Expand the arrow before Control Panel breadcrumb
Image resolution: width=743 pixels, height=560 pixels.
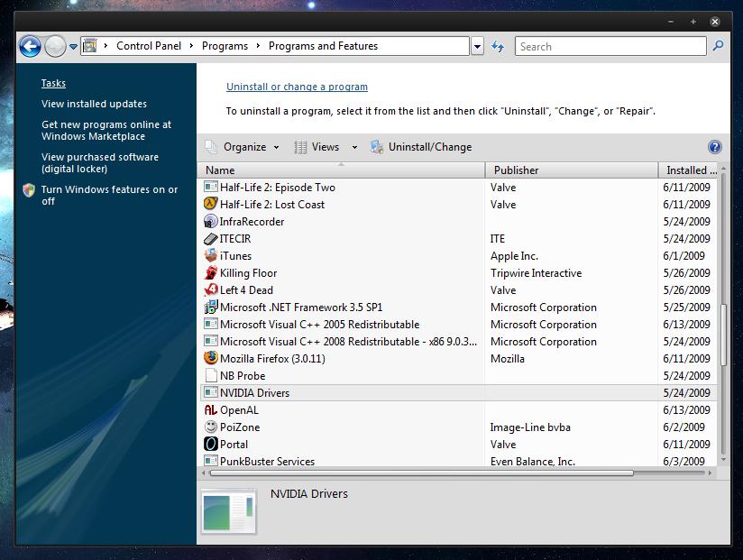pos(106,46)
